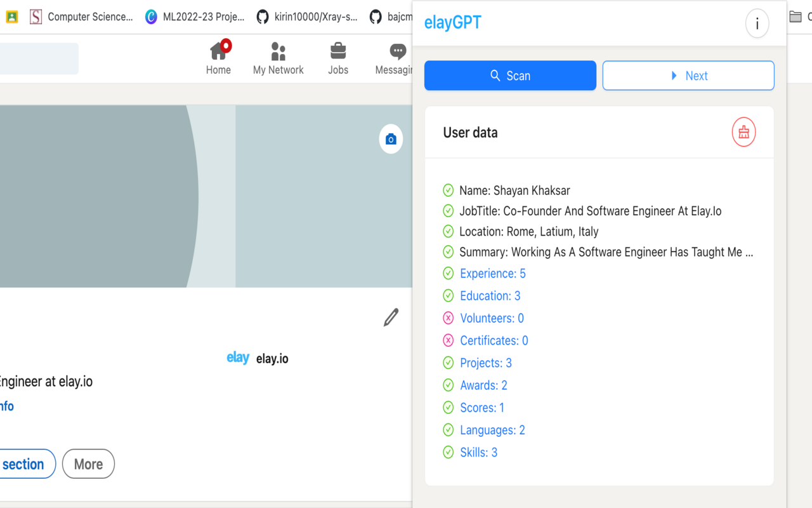The height and width of the screenshot is (508, 812).
Task: Click the red cross beside Volunteers
Action: pyautogui.click(x=448, y=317)
